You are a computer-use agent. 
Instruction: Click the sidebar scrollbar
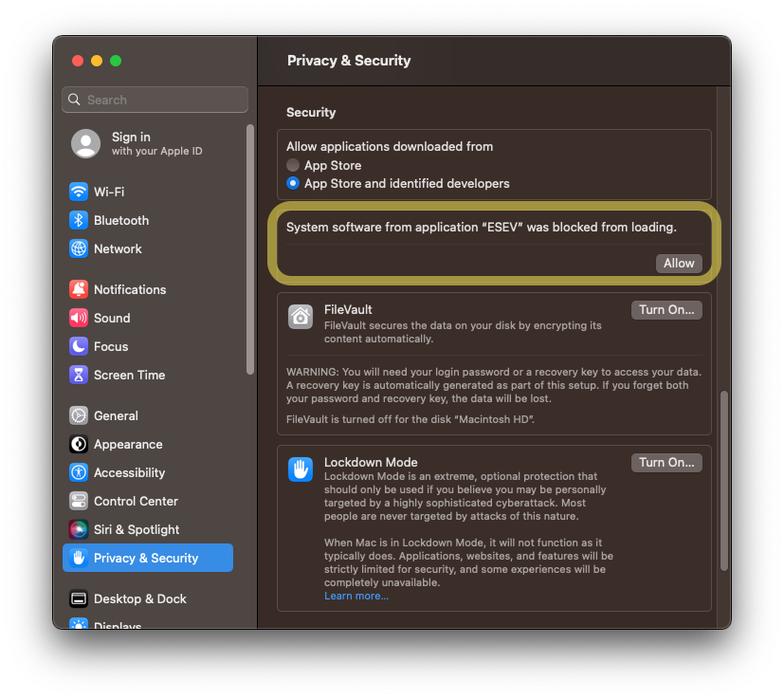coord(250,249)
